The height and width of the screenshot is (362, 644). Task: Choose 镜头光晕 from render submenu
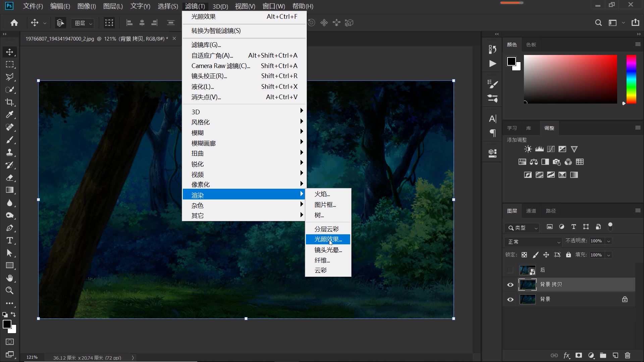click(x=328, y=250)
